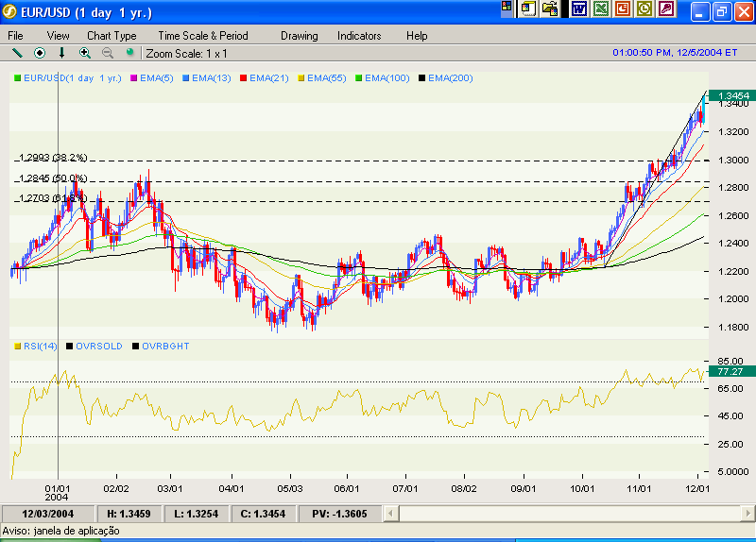Click the green ball toolbar icon
Image resolution: width=756 pixels, height=542 pixels.
tap(129, 53)
